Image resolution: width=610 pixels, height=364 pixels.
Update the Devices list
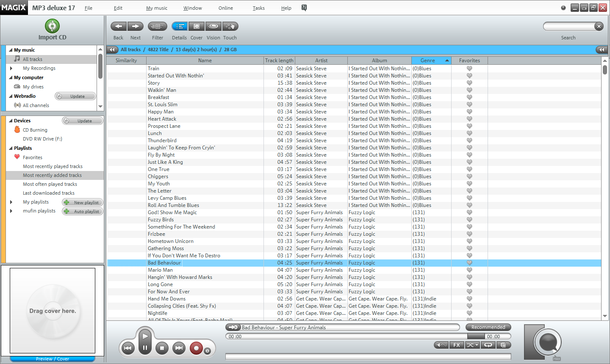point(83,121)
